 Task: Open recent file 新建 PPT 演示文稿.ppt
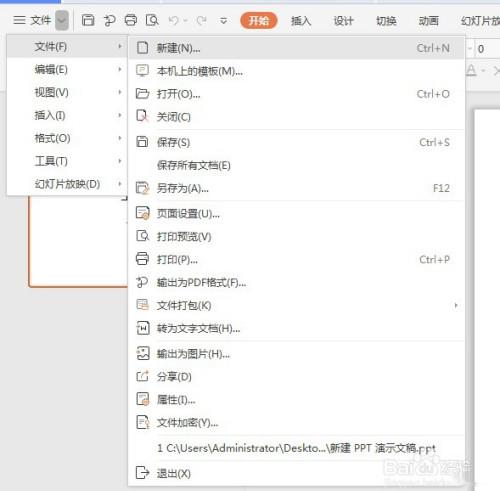[297, 448]
